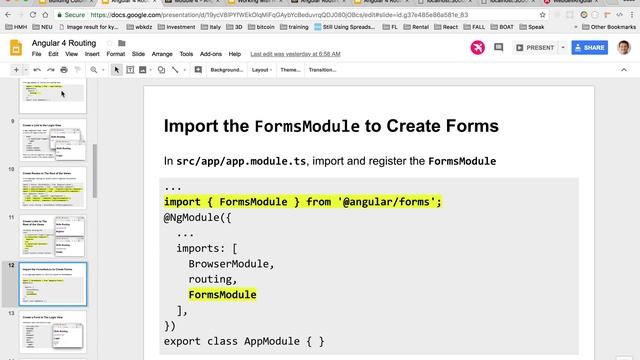Open the File menu
Screen dimensions: 640x360
click(x=36, y=54)
